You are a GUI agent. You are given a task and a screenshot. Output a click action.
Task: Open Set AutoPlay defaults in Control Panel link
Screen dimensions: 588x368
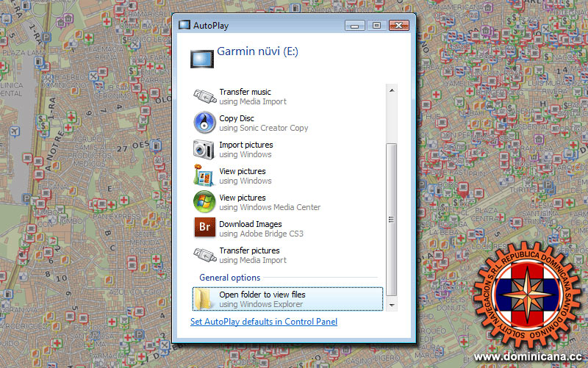(x=264, y=322)
